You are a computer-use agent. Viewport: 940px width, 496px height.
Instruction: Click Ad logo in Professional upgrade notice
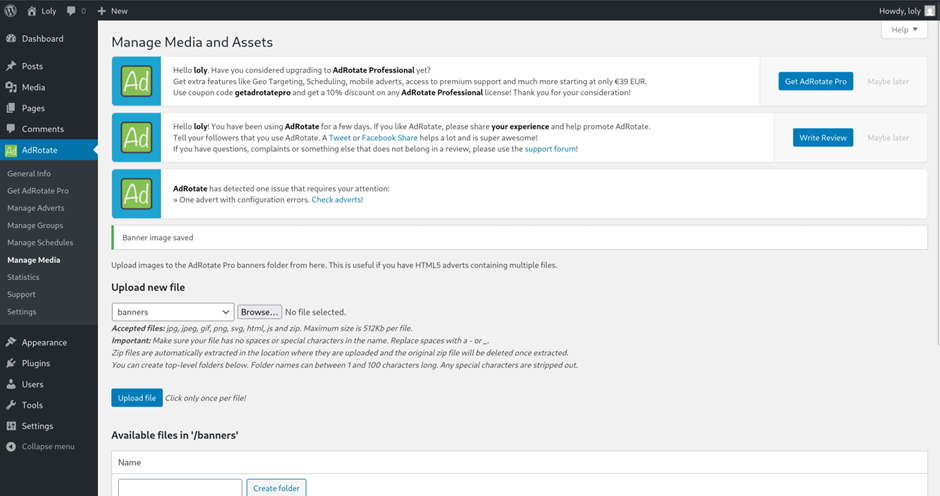pyautogui.click(x=136, y=82)
